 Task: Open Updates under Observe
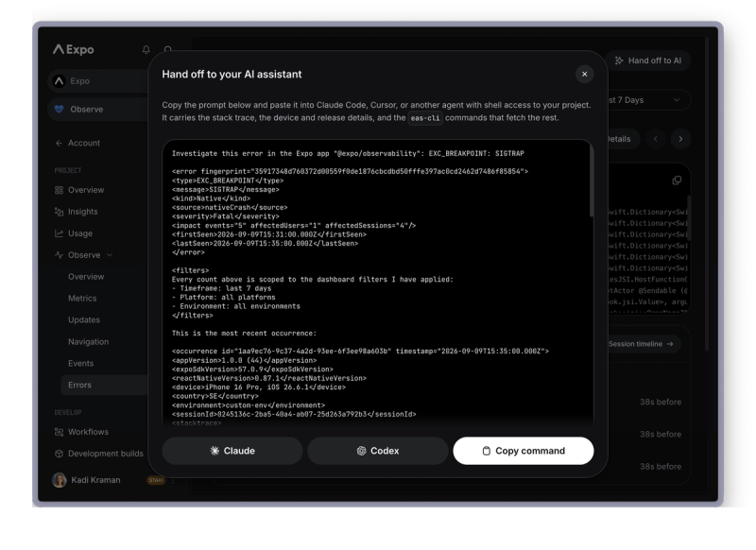point(84,320)
